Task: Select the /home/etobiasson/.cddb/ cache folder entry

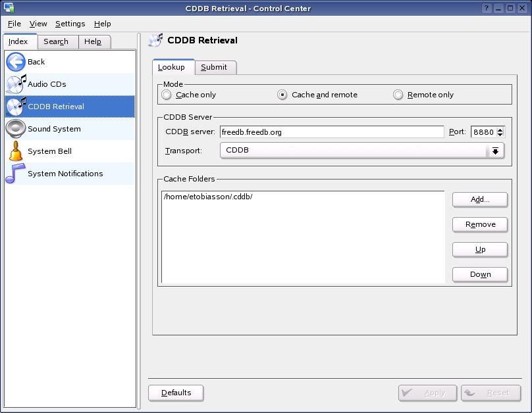Action: pyautogui.click(x=208, y=197)
